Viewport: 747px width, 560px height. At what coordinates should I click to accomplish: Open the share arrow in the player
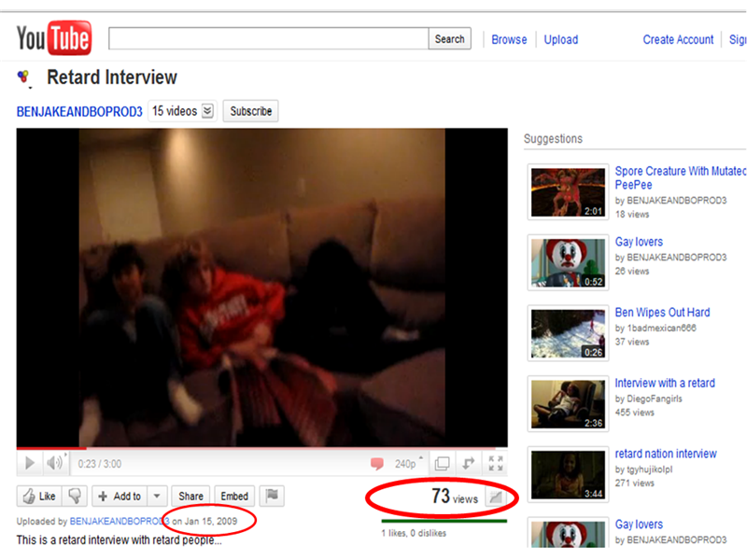[468, 463]
